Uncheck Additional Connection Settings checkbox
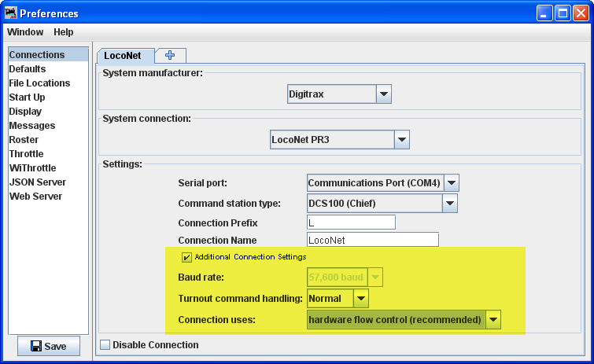 [187, 257]
